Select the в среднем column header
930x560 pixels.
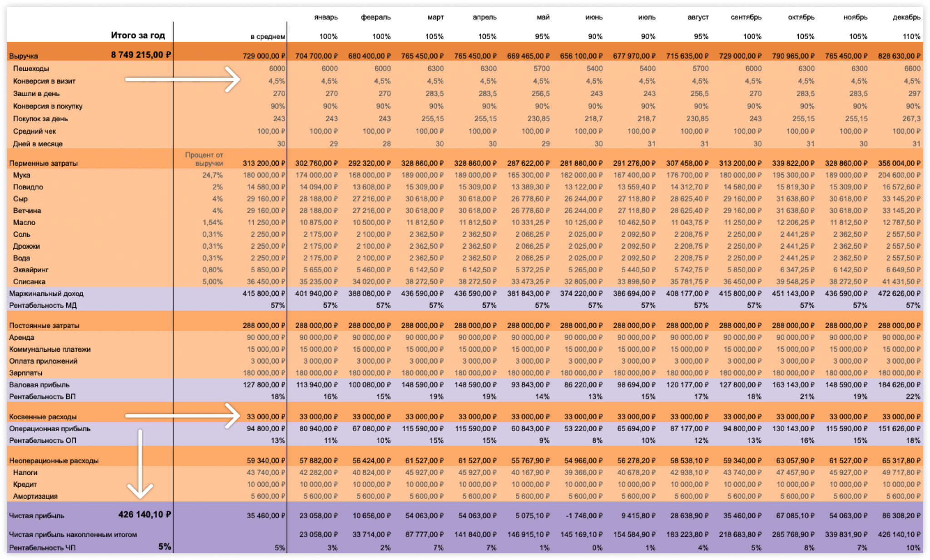(x=267, y=36)
